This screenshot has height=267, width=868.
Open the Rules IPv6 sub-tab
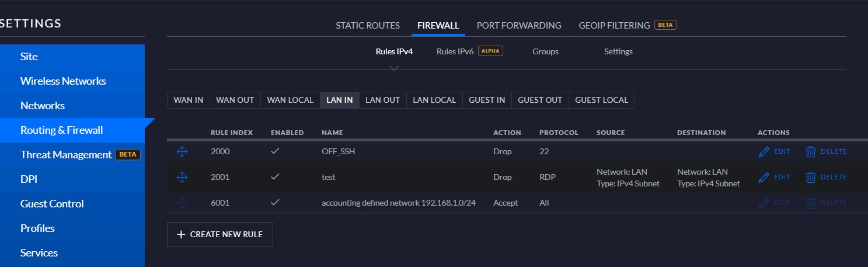(455, 51)
